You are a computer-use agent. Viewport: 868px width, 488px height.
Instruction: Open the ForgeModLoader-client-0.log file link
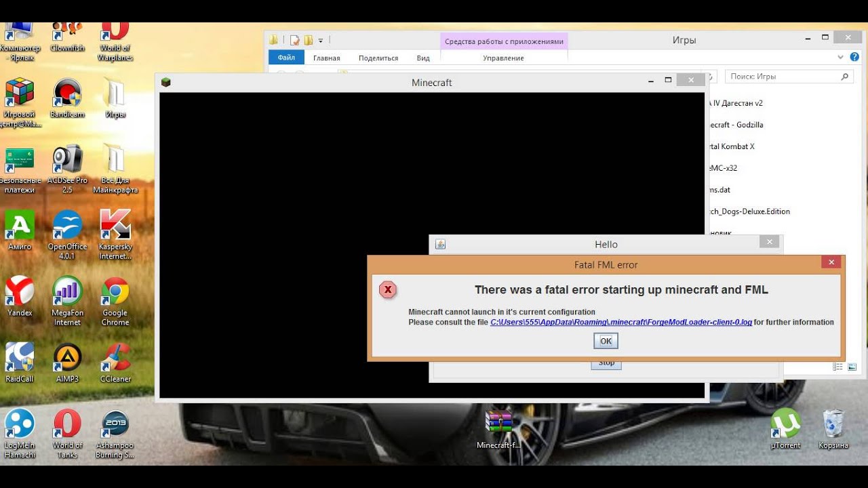click(621, 322)
